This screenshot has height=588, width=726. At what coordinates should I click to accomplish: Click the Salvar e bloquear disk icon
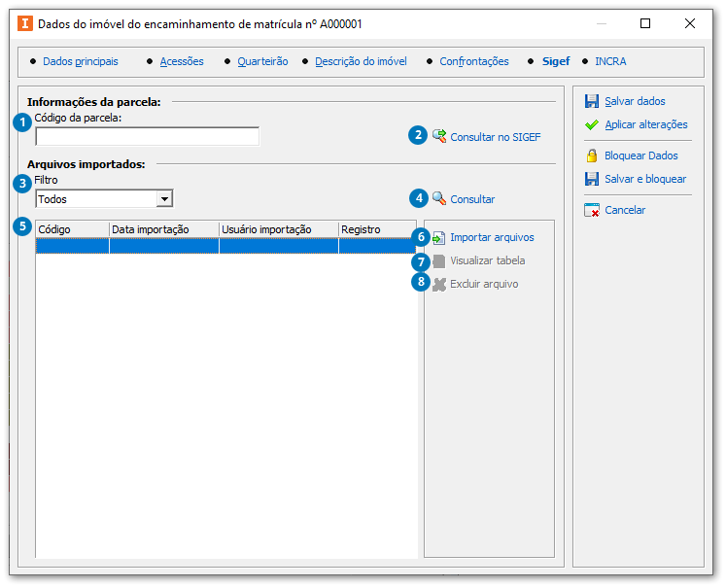pyautogui.click(x=591, y=179)
